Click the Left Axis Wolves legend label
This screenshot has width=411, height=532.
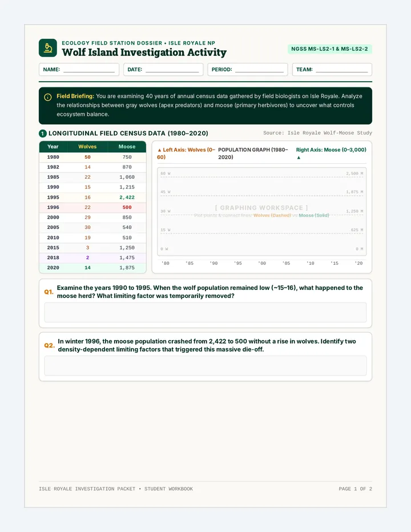pos(186,154)
